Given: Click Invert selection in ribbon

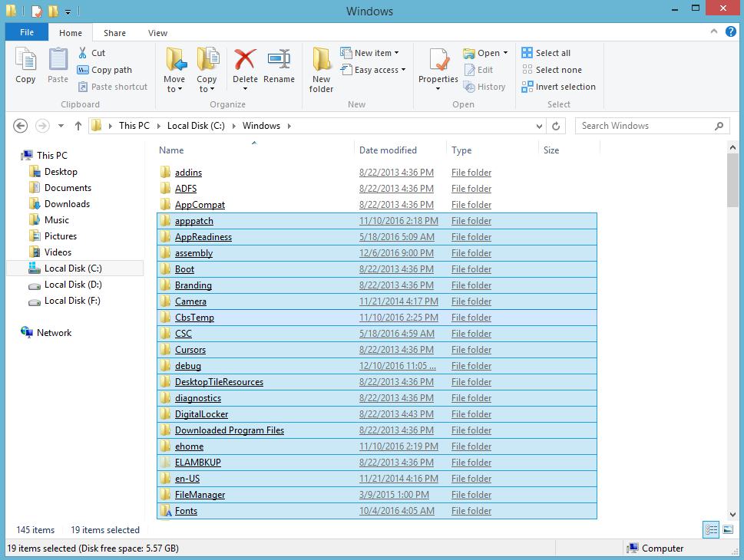Looking at the screenshot, I should (558, 87).
